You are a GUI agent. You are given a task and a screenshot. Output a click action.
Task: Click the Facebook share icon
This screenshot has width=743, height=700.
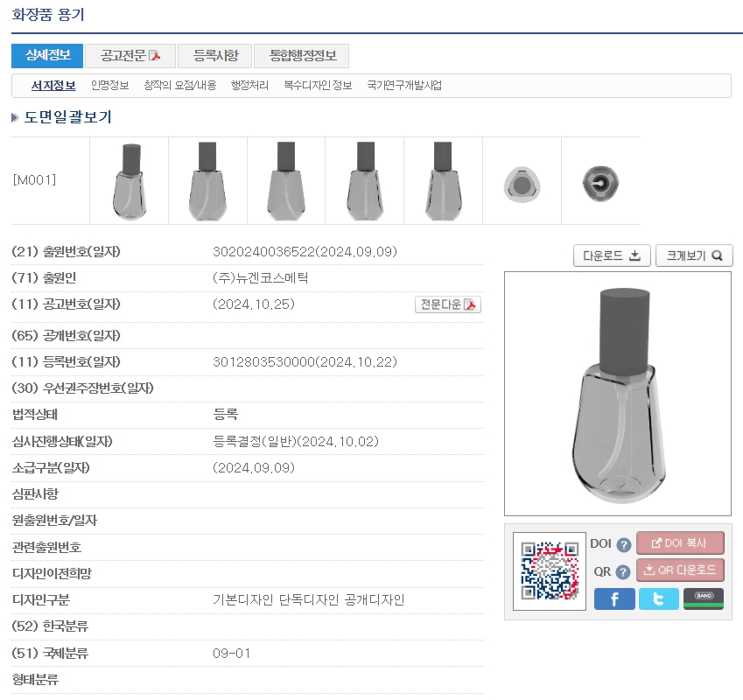(x=614, y=598)
